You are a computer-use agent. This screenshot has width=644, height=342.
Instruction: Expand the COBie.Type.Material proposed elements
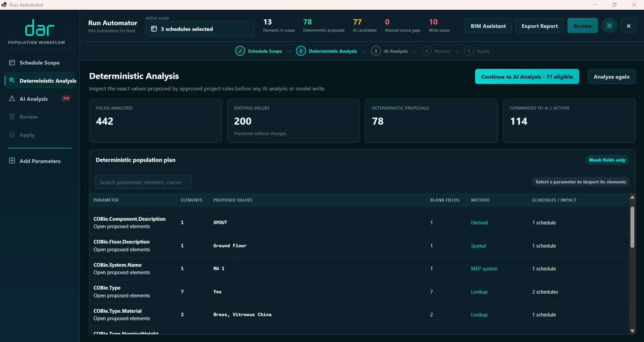pyautogui.click(x=122, y=318)
